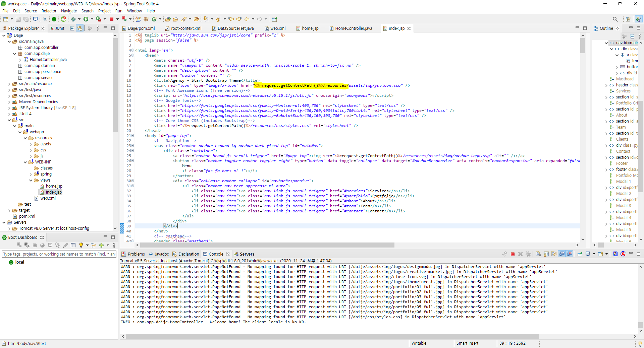Click the green plus icon in Boot Dashboard
Image resolution: width=644 pixels, height=348 pixels.
click(101, 245)
